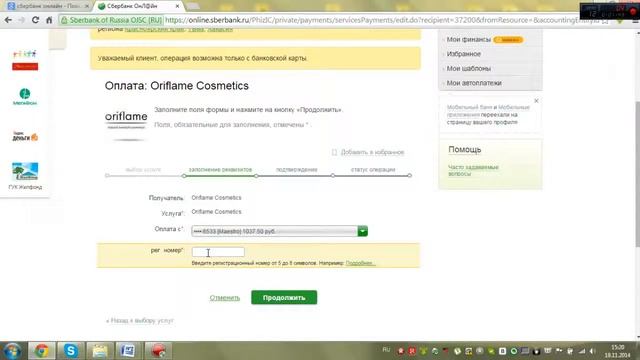Click the Помощь panel heading
The width and height of the screenshot is (640, 360).
(x=464, y=149)
